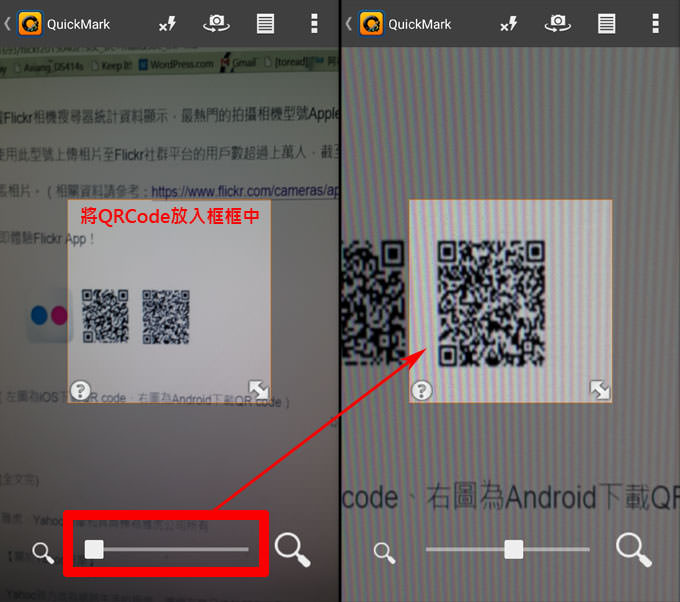Image resolution: width=680 pixels, height=602 pixels.
Task: Open the history list in left screen
Action: point(265,24)
